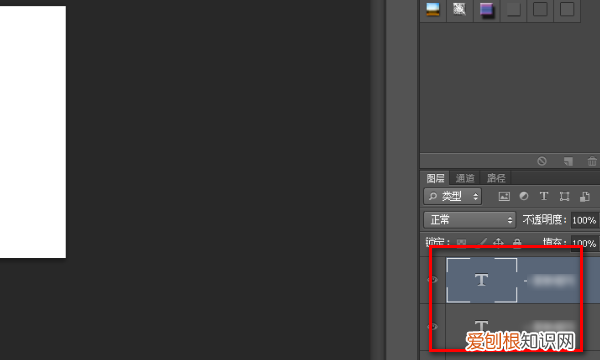600x360 pixels.
Task: Click the white document canvas
Action: point(33,132)
